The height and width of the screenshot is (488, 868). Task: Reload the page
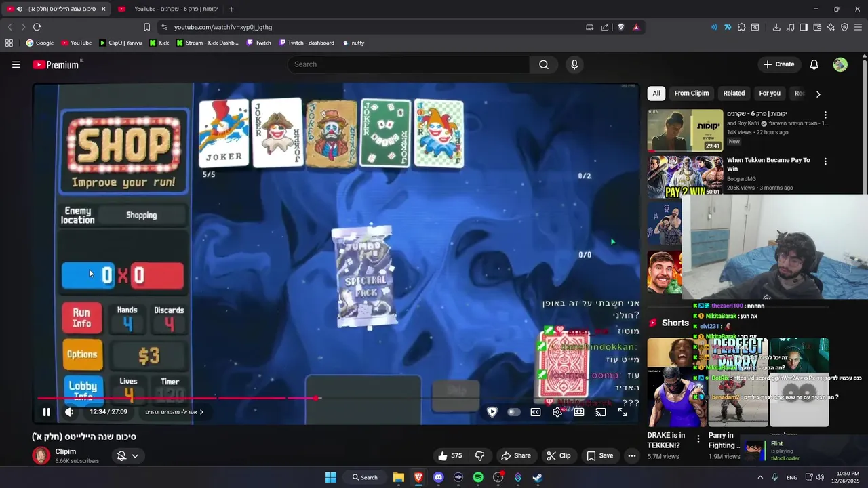(x=37, y=27)
